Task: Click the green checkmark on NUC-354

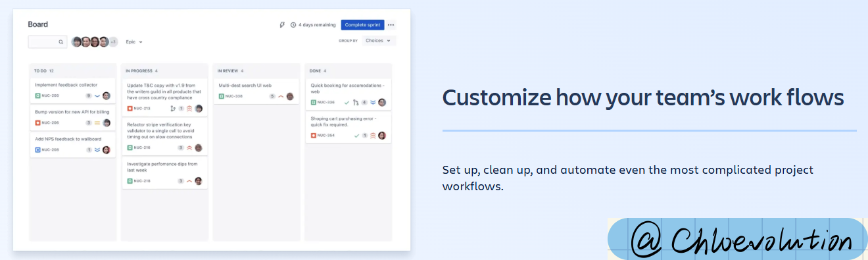Action: (356, 135)
